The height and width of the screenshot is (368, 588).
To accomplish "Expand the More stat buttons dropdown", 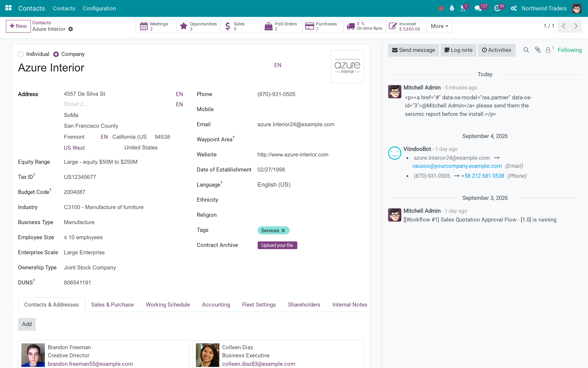I will coord(439,26).
